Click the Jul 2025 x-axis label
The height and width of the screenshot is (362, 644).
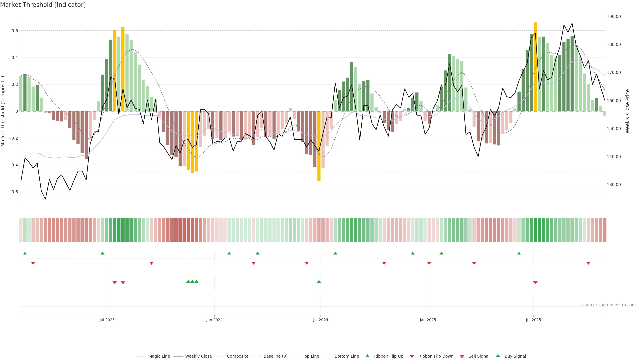click(x=533, y=320)
